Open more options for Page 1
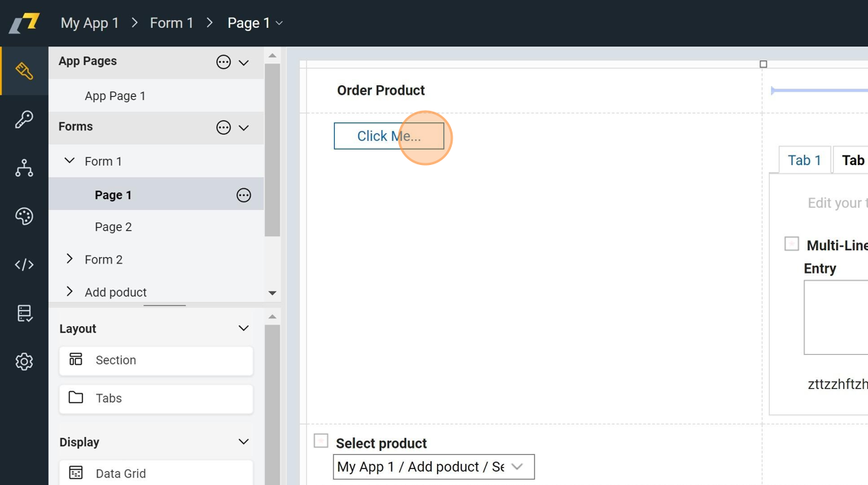The height and width of the screenshot is (485, 868). [243, 195]
